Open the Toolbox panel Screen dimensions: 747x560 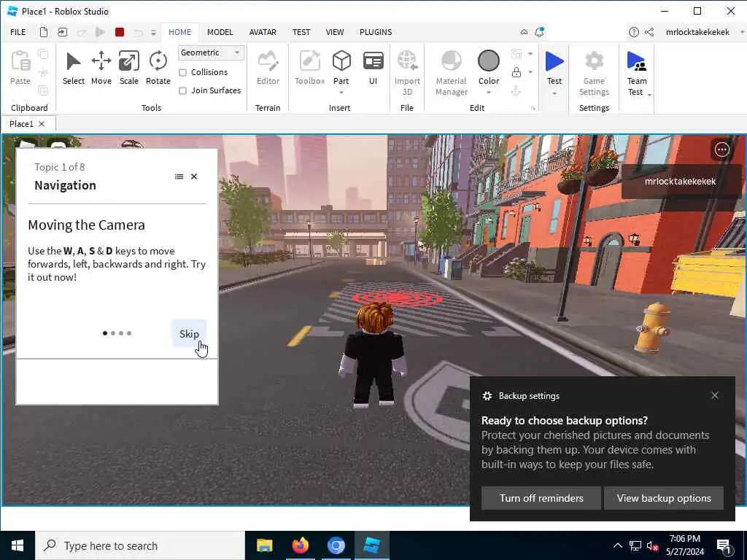309,68
